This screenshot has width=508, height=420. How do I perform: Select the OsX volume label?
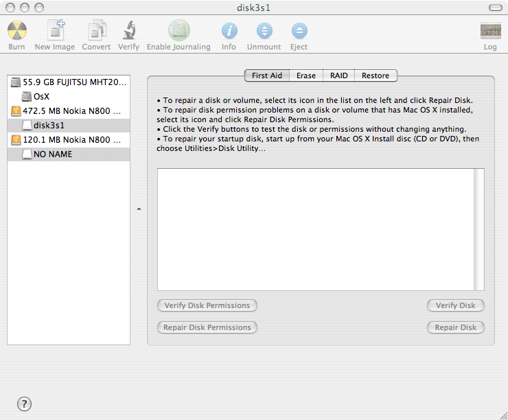pyautogui.click(x=41, y=97)
